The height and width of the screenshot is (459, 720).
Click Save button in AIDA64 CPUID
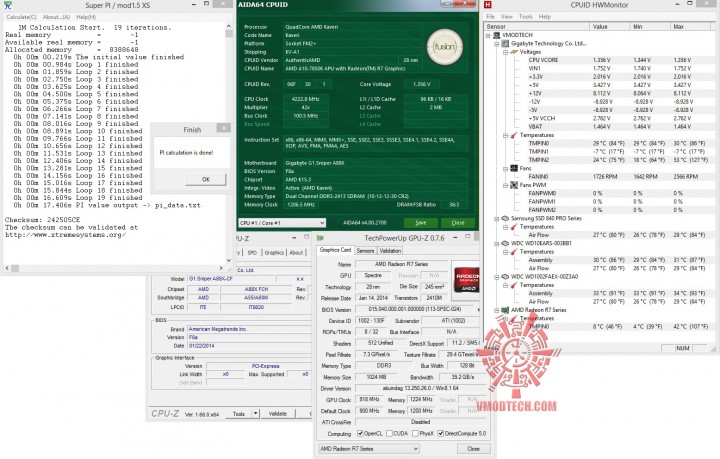click(x=421, y=223)
